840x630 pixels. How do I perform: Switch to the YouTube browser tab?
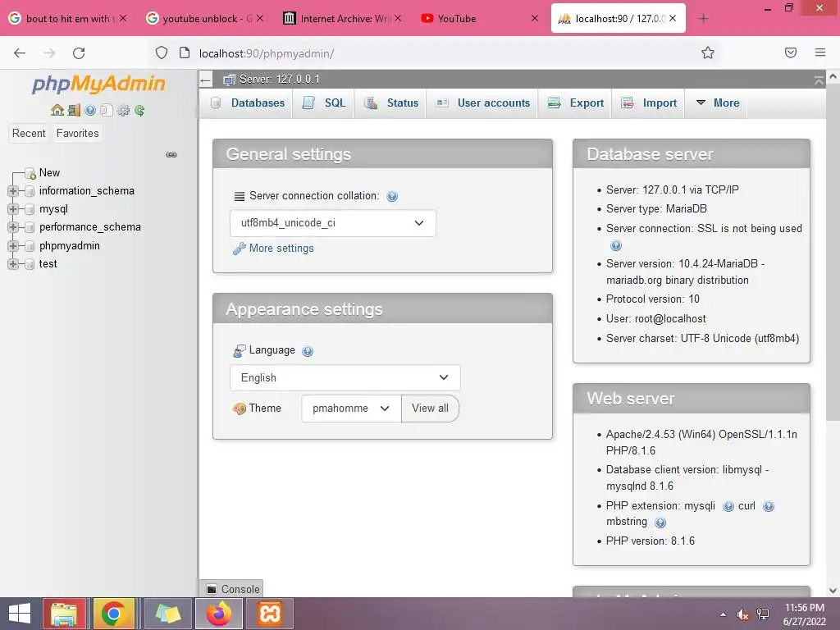pyautogui.click(x=479, y=19)
